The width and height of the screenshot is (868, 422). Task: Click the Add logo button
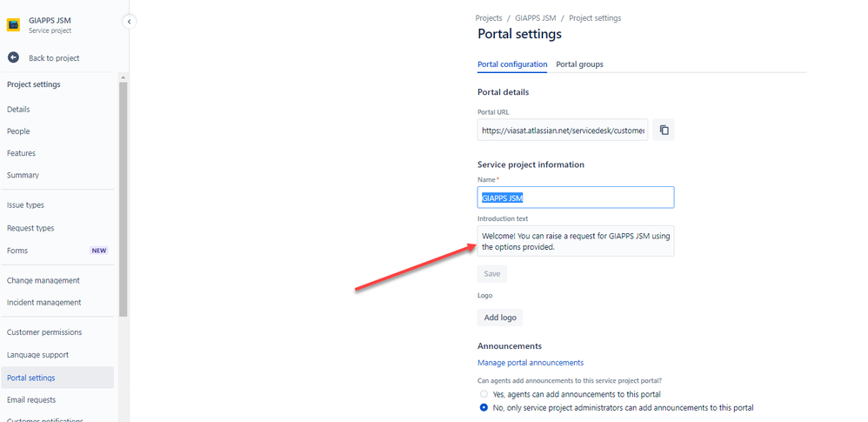click(x=500, y=318)
